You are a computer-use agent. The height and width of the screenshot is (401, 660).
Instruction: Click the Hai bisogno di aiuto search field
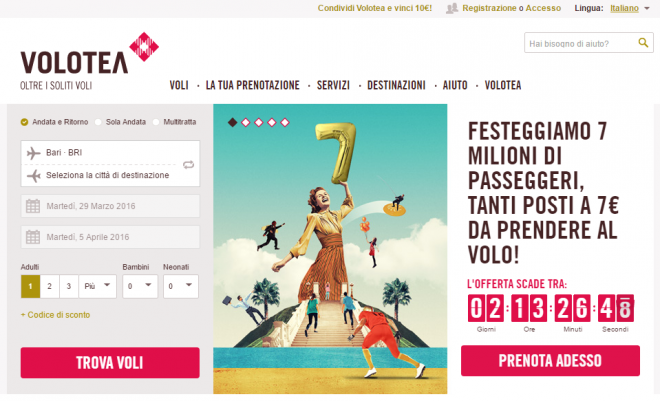tap(581, 43)
